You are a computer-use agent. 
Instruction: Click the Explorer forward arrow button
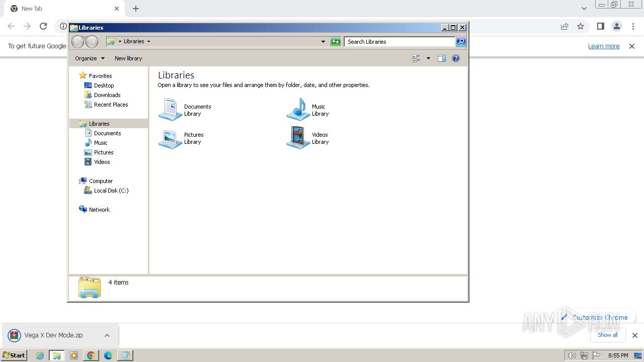point(92,42)
